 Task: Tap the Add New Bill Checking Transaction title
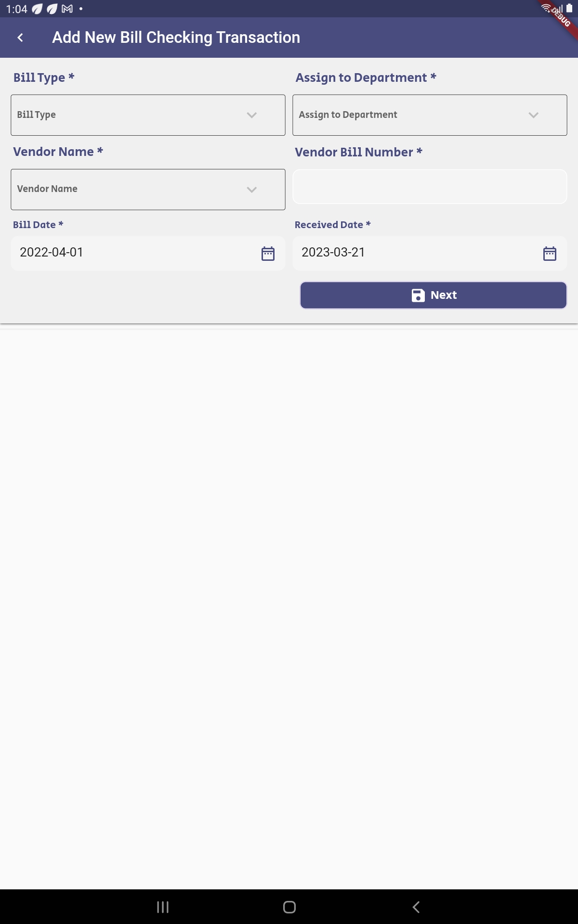coord(176,38)
